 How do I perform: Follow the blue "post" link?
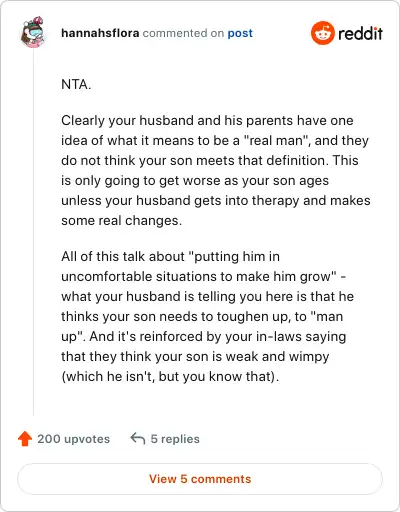(240, 34)
